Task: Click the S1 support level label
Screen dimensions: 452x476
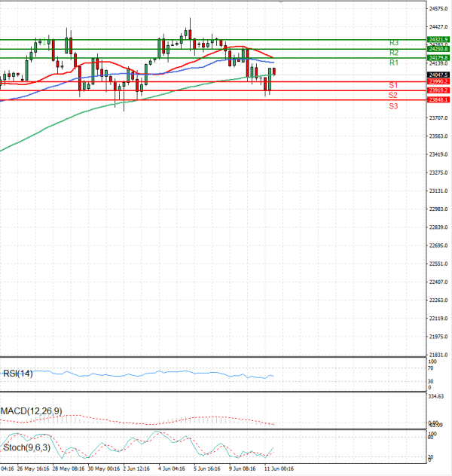Action: [x=393, y=85]
